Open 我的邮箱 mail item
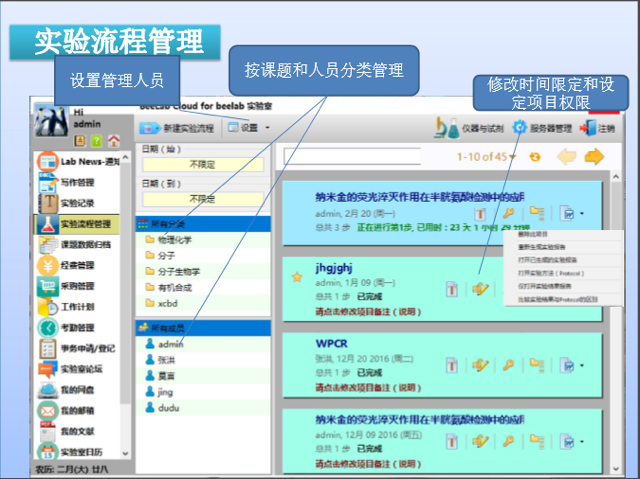This screenshot has width=640, height=479. click(78, 410)
